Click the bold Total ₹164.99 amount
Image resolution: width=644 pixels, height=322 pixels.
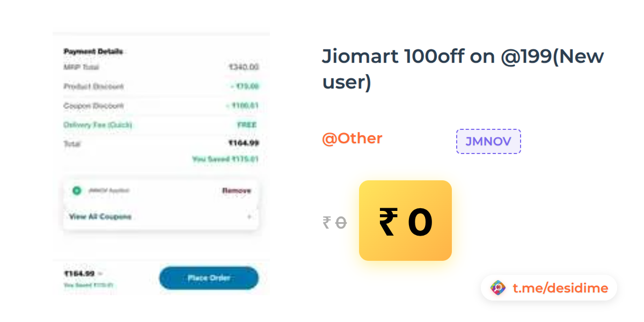243,143
